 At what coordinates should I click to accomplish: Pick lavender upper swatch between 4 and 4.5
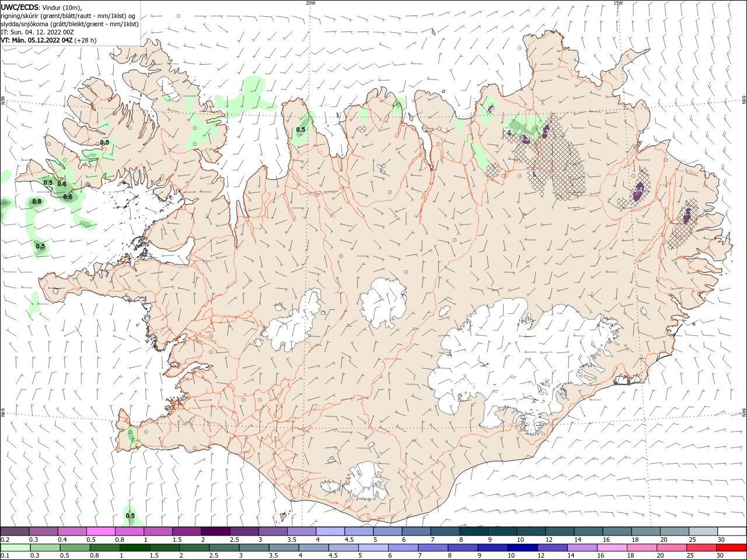tap(330, 531)
